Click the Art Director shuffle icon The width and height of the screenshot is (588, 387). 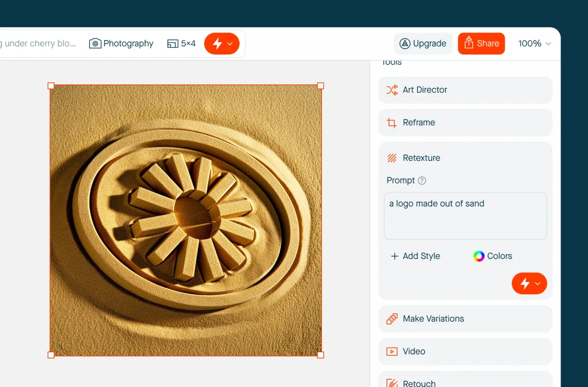(x=392, y=90)
